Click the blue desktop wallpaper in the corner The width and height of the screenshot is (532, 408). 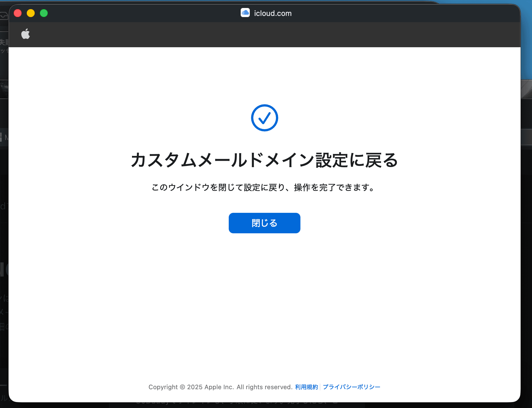tap(526, 43)
